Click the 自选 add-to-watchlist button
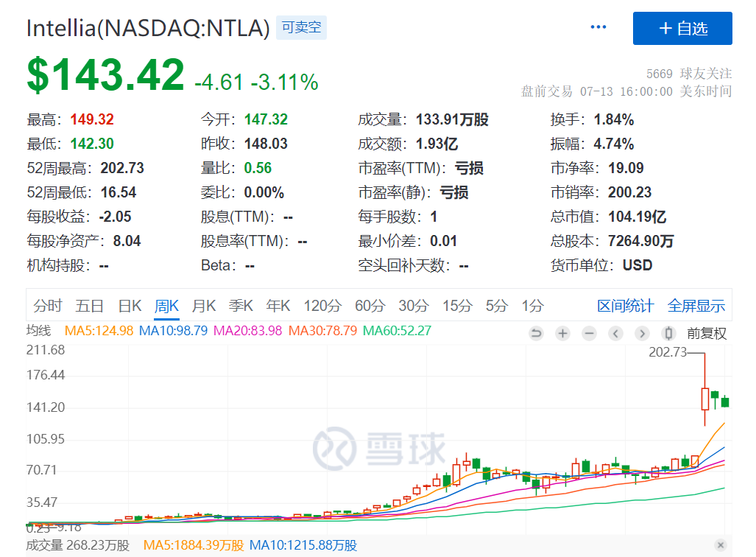Image resolution: width=756 pixels, height=557 pixels. (x=682, y=29)
